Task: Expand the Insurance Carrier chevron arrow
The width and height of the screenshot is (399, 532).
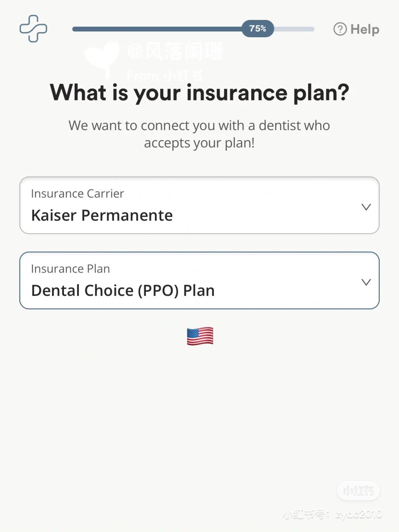Action: tap(366, 207)
